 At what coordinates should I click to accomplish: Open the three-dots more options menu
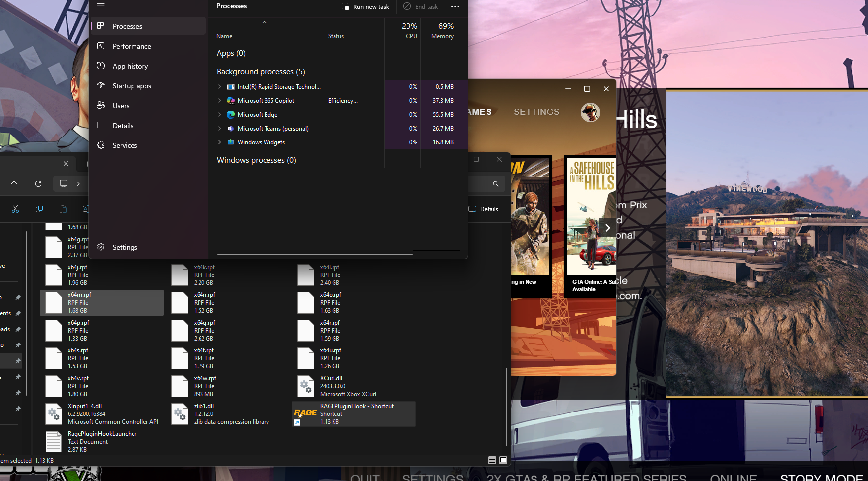click(x=455, y=7)
